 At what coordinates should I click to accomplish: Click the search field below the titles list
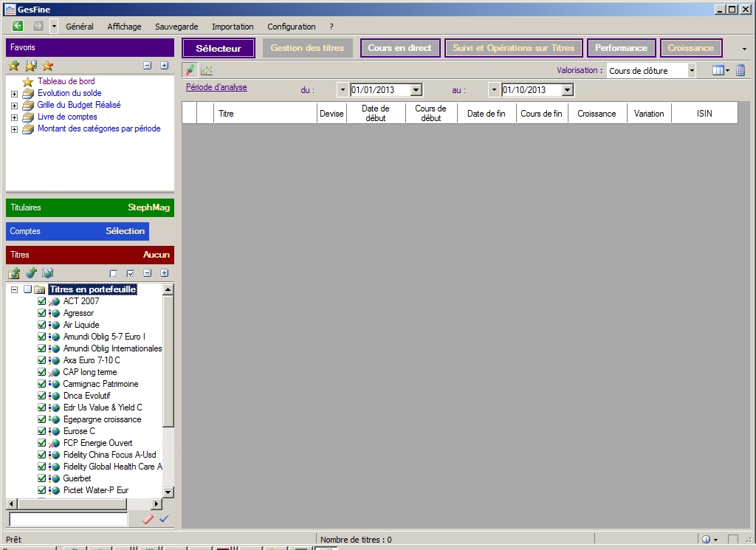[x=68, y=520]
